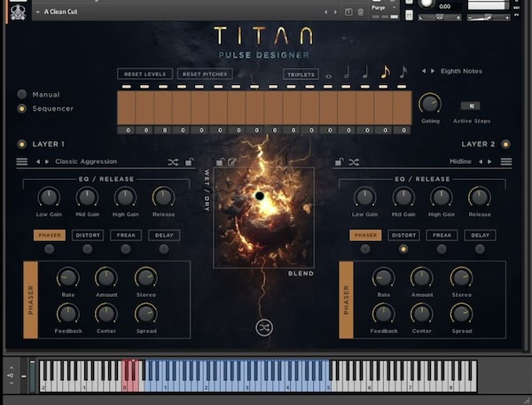Click the save preset disk icon

348,12
